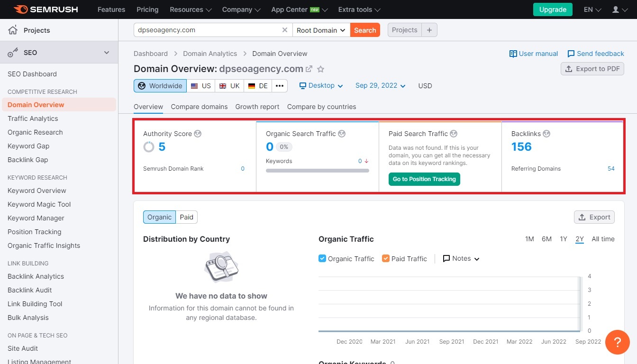
Task: Open the App Center dropdown
Action: pos(300,9)
